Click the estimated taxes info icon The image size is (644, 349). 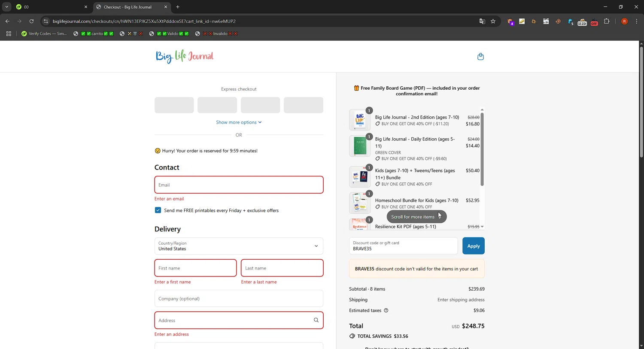[386, 310]
